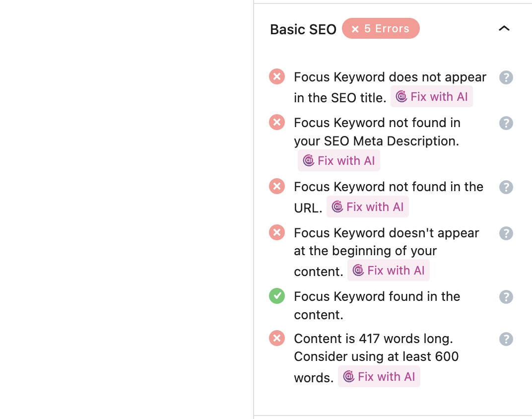Image resolution: width=532 pixels, height=419 pixels.
Task: Fix the content beginning keyword with AI
Action: pyautogui.click(x=389, y=270)
